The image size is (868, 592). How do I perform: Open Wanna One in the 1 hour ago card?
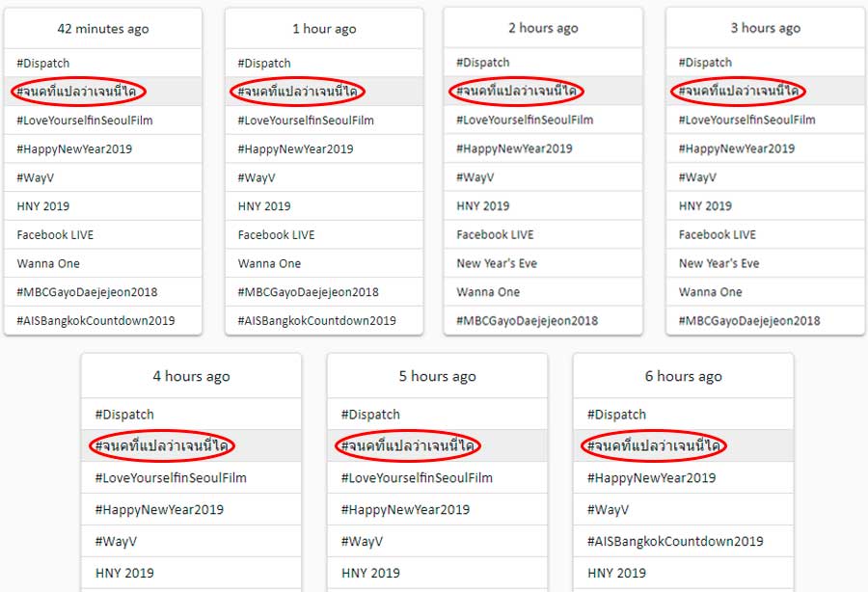point(270,263)
